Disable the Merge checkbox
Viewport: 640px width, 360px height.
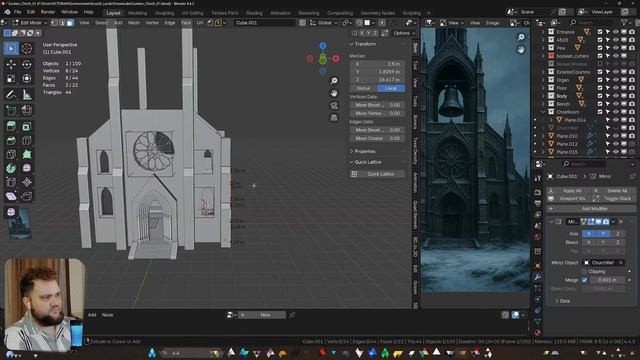tap(584, 280)
